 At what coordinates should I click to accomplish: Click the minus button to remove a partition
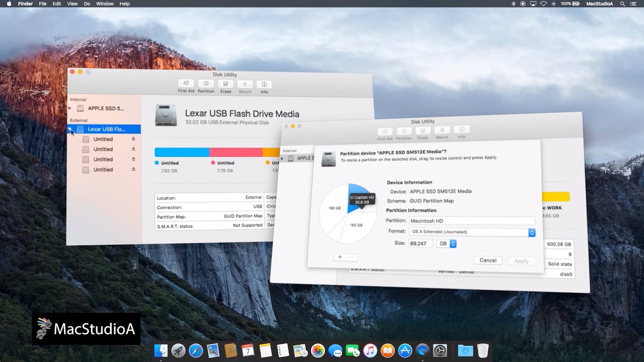pyautogui.click(x=352, y=257)
